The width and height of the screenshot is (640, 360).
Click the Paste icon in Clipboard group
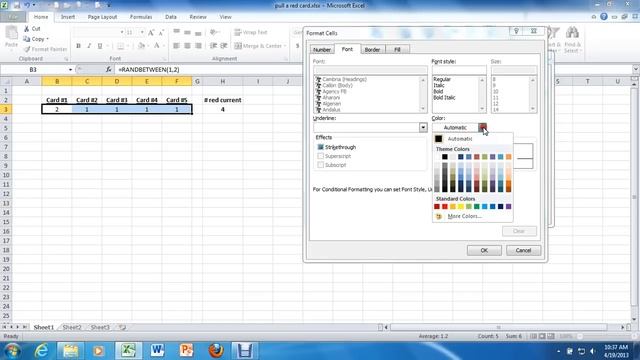click(x=11, y=34)
